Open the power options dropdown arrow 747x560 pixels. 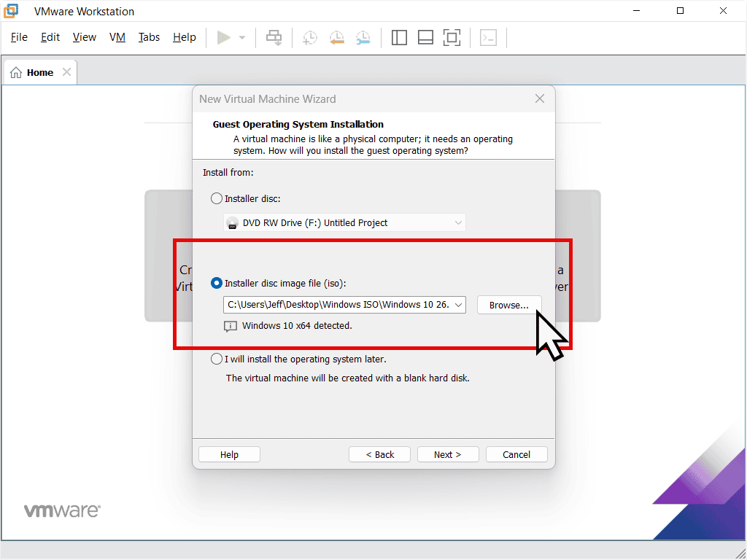pyautogui.click(x=242, y=37)
